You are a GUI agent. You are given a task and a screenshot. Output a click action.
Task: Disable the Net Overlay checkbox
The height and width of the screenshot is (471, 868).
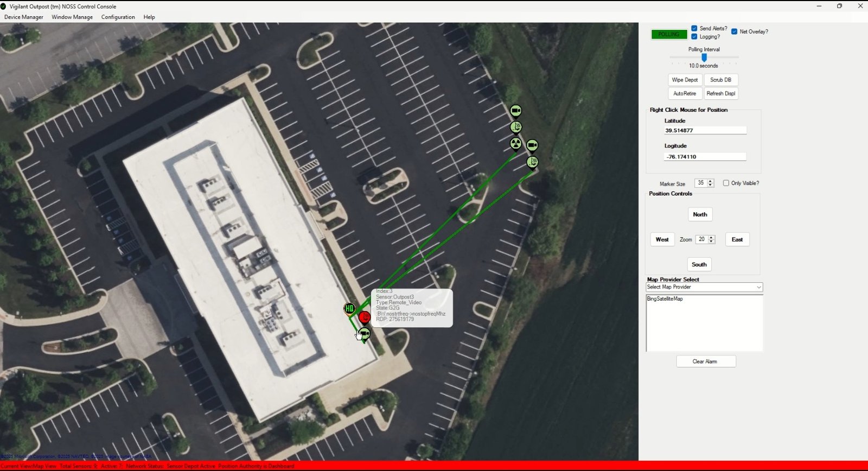(735, 31)
